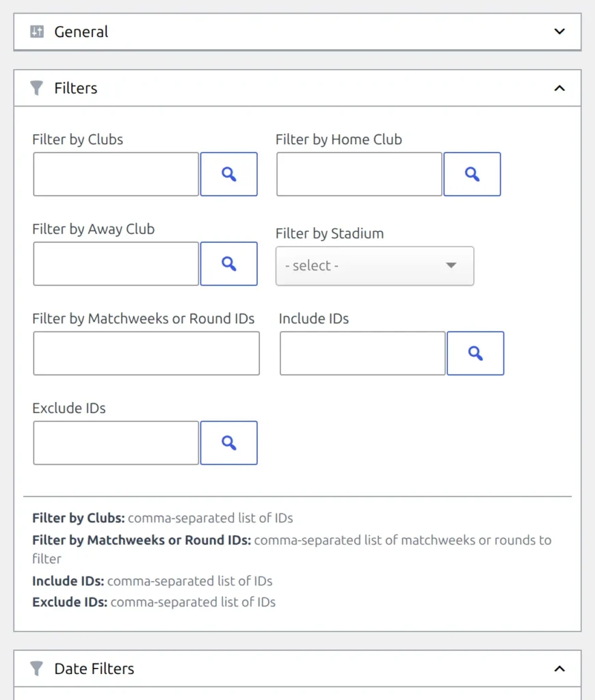Open the Include IDs search selector
This screenshot has width=595, height=700.
click(x=475, y=353)
